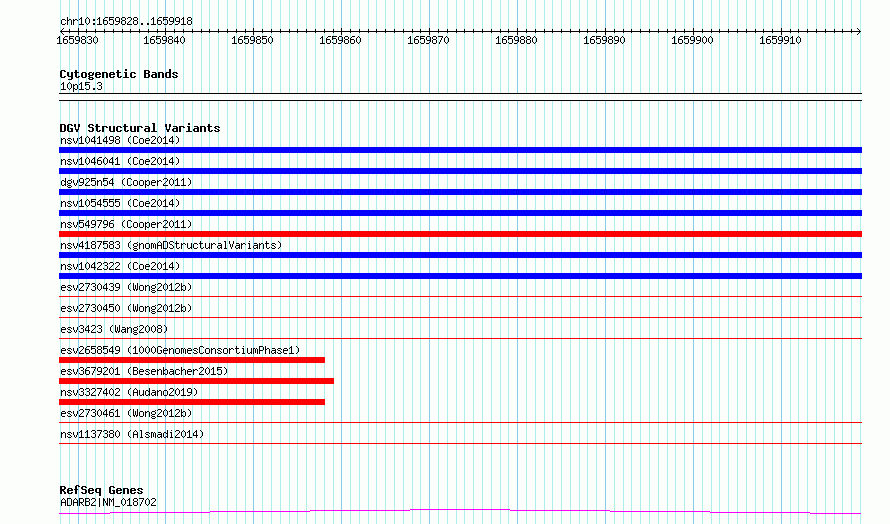Open variant esv3679201 (Besenbacher2015) label
This screenshot has height=524, width=890.
[x=144, y=371]
